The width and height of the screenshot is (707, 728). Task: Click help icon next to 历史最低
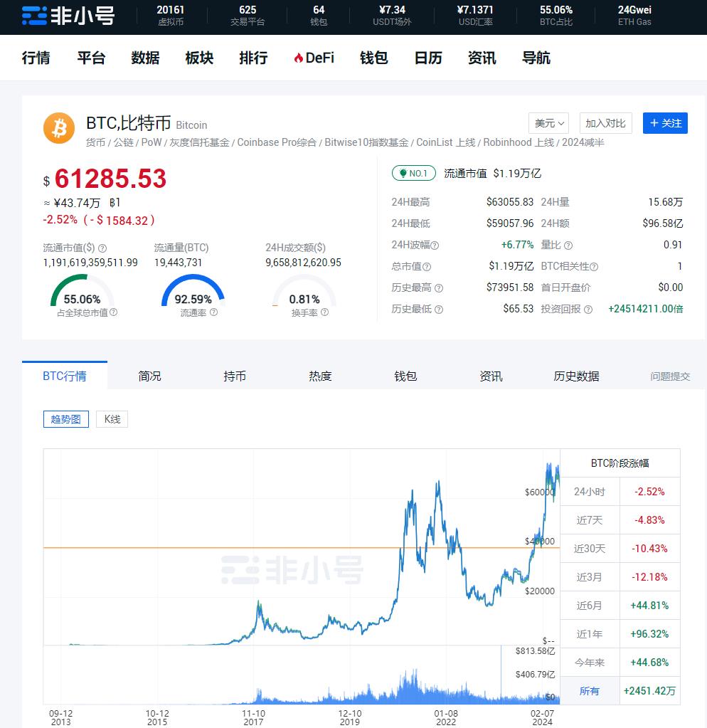(439, 310)
